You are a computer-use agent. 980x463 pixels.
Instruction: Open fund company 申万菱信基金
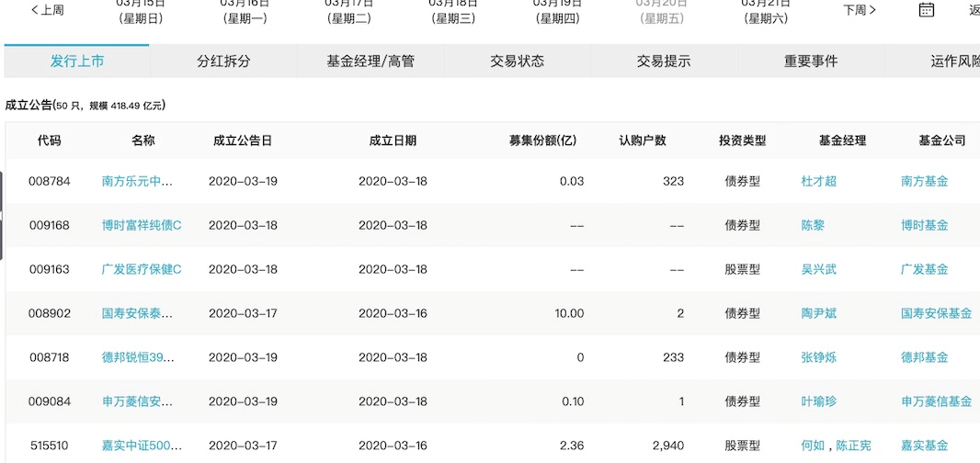coord(936,401)
